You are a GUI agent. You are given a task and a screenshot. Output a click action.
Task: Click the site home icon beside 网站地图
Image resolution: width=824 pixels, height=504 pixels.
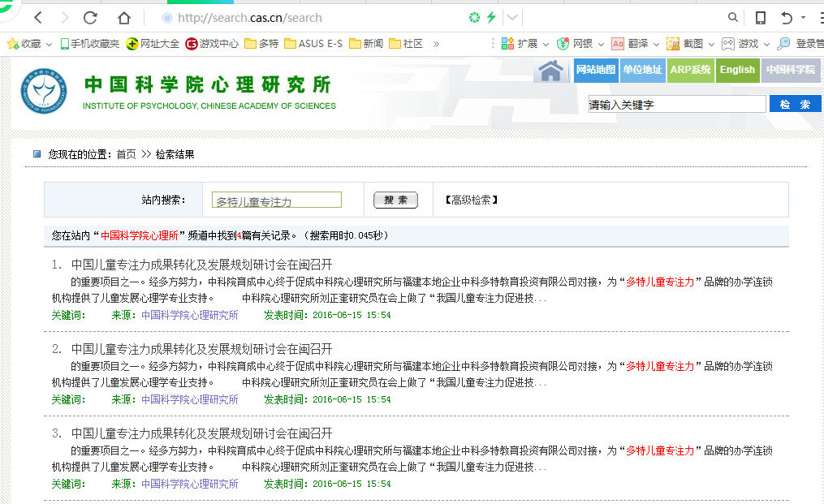point(551,71)
